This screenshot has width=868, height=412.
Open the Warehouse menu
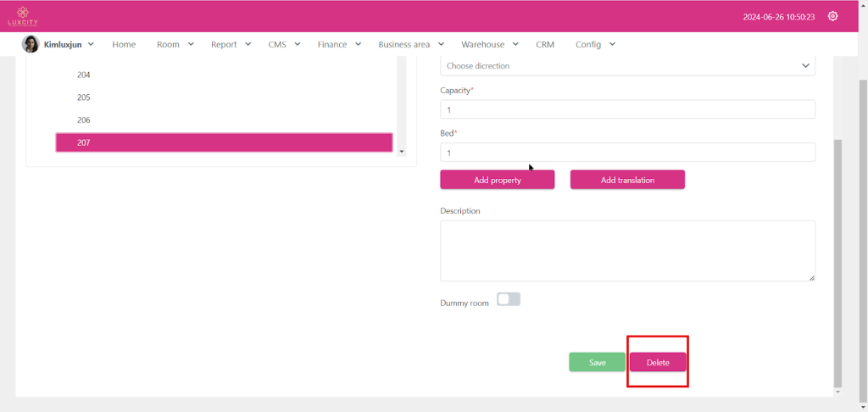489,44
